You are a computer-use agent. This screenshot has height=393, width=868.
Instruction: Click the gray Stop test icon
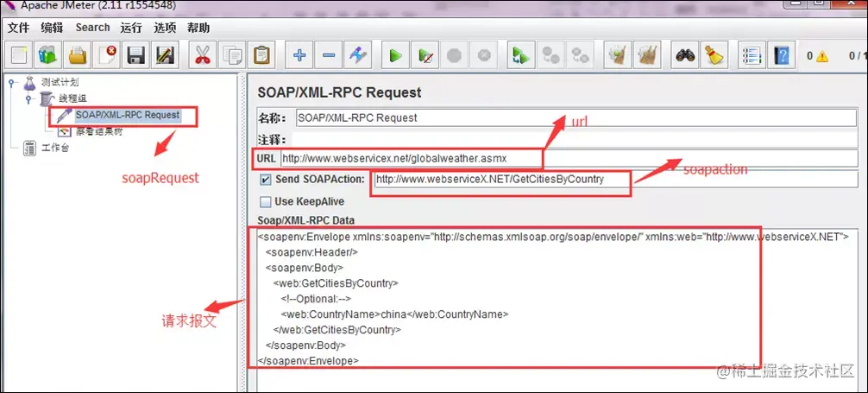[x=454, y=55]
